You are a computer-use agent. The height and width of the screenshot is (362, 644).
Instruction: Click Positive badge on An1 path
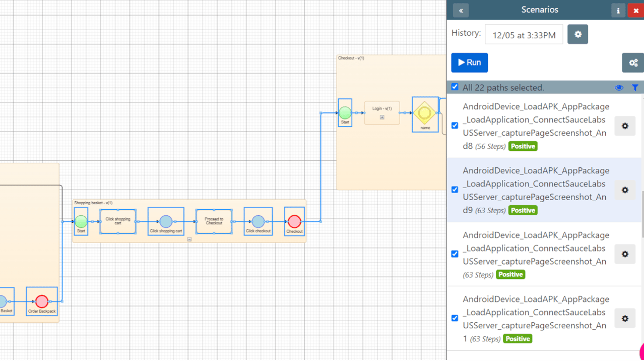[518, 339]
